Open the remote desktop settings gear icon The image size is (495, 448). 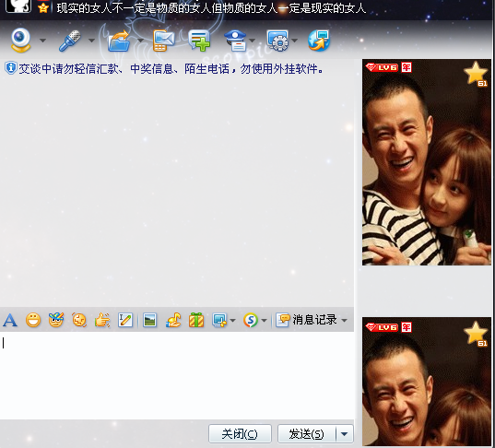click(x=277, y=41)
